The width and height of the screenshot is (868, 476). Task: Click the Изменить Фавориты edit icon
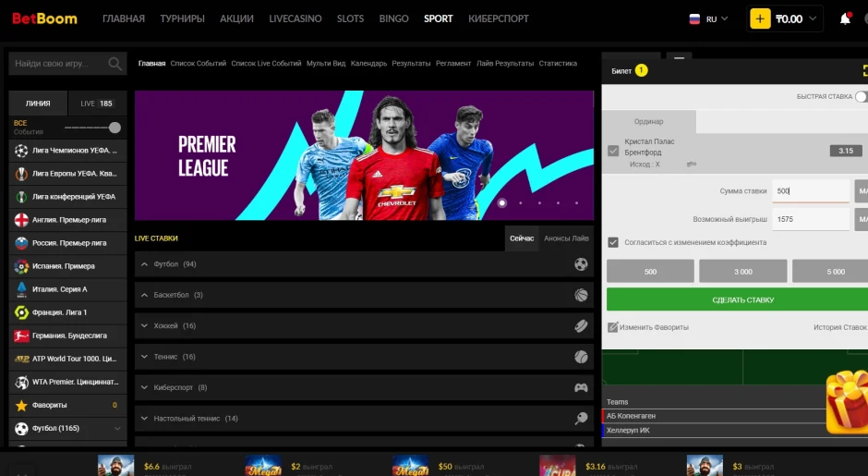pos(612,327)
